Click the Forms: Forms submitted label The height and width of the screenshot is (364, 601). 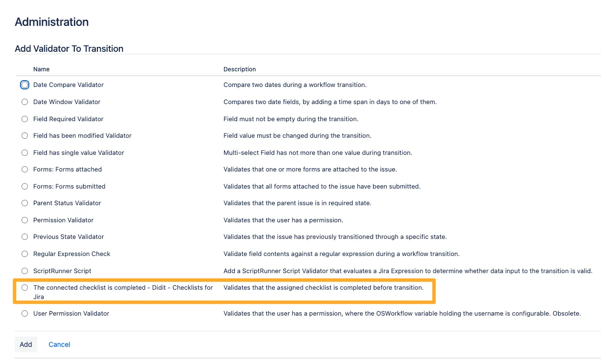coord(69,187)
